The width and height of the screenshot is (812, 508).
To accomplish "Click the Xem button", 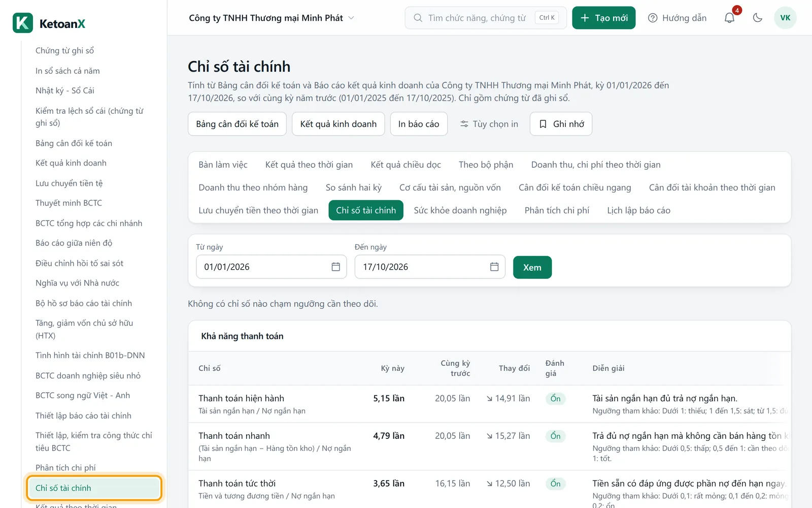I will pyautogui.click(x=532, y=267).
